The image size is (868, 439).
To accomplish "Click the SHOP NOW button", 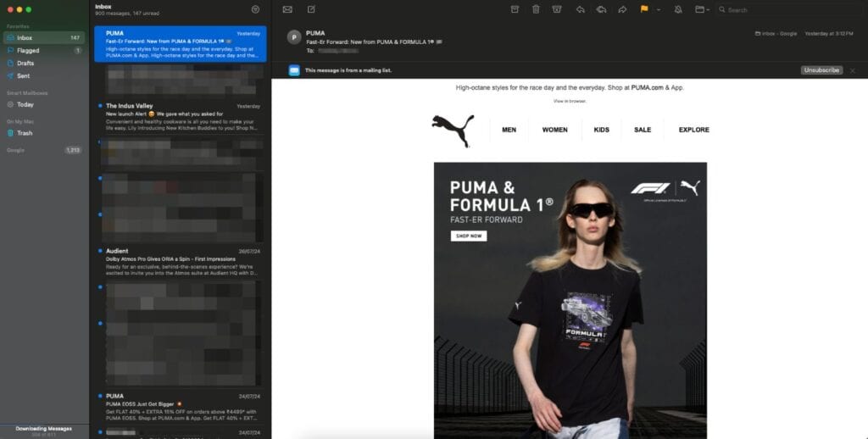I will pyautogui.click(x=468, y=236).
